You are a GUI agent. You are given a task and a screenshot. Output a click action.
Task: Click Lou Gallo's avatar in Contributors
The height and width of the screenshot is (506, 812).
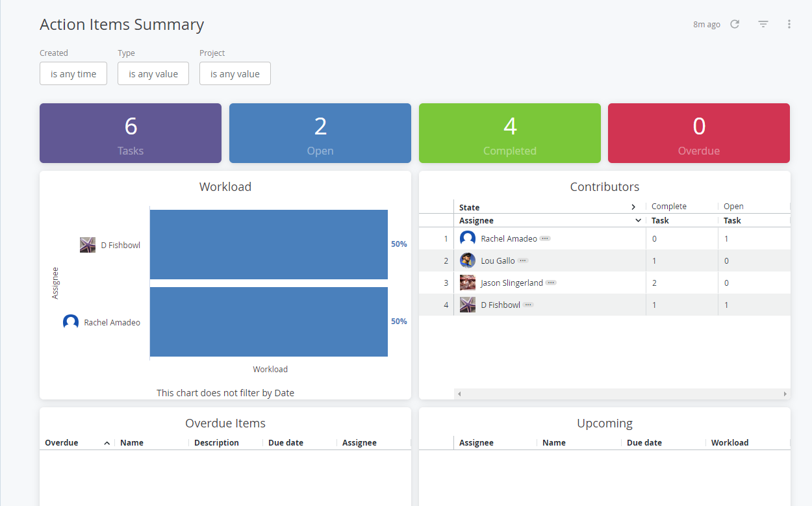[x=467, y=260]
